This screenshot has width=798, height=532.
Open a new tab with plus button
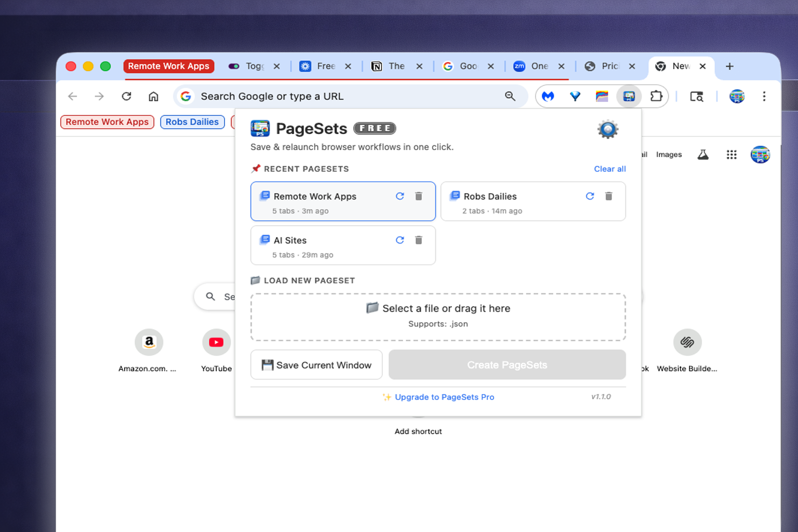(x=729, y=66)
